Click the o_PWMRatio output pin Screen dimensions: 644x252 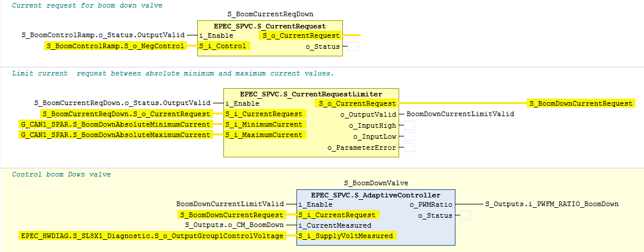coord(430,204)
